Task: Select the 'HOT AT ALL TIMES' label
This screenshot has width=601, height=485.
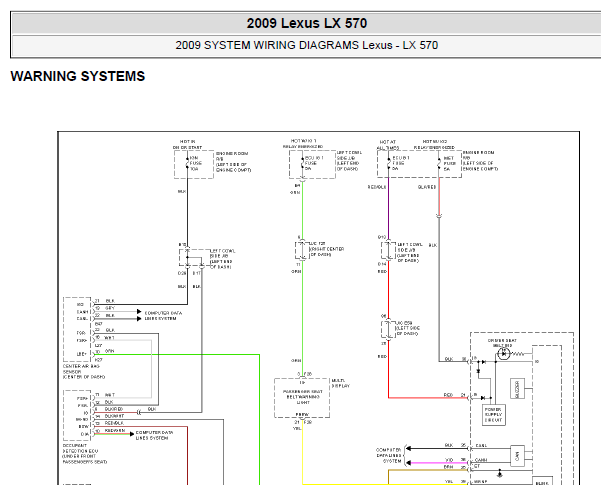Action: tap(388, 145)
